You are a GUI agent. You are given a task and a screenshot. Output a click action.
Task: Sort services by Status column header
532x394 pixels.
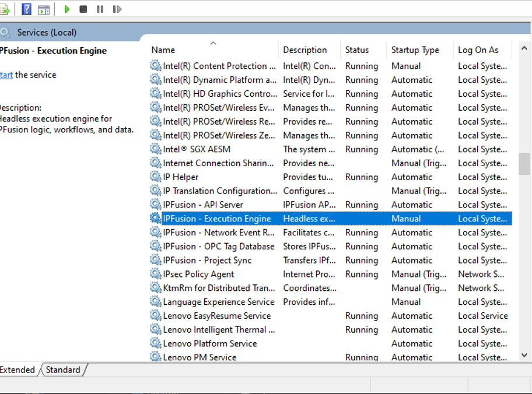[x=356, y=50]
